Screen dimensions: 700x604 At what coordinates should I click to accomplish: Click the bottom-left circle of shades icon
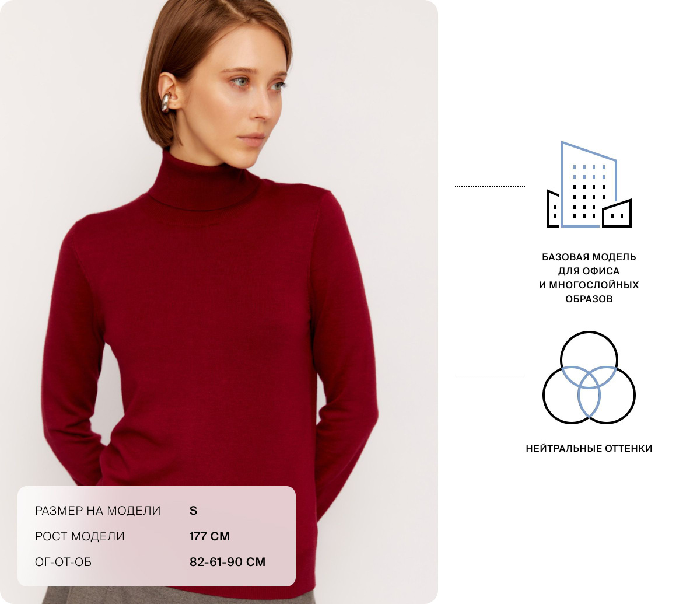[571, 395]
